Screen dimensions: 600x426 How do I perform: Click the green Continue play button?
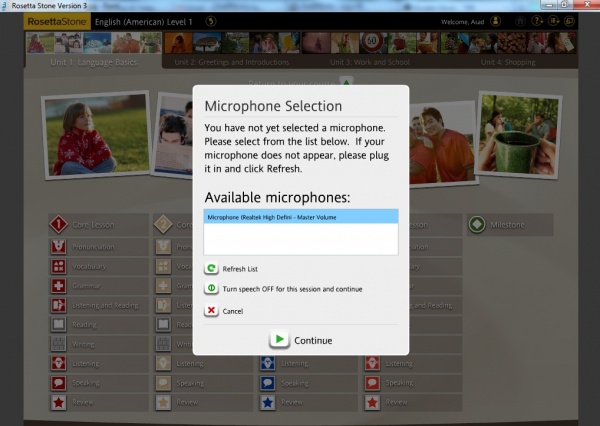(x=279, y=339)
